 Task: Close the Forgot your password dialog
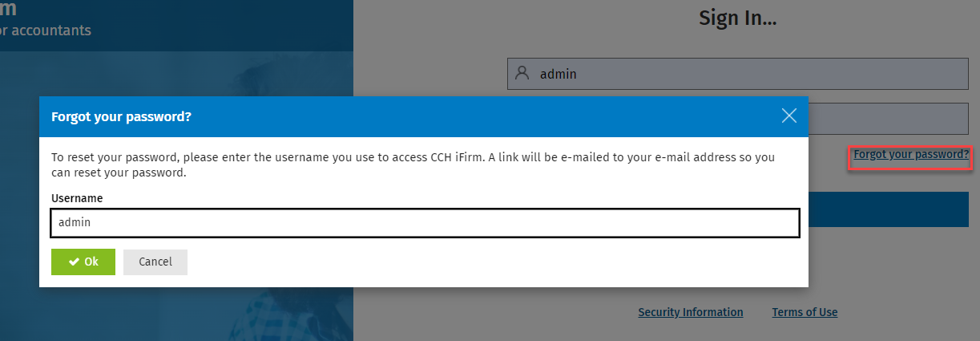[x=789, y=116]
